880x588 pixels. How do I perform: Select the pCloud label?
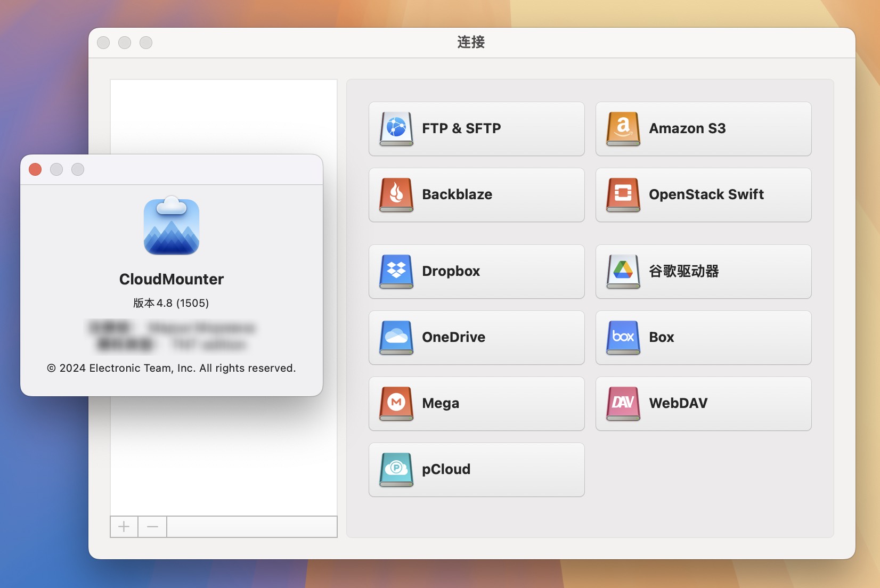point(446,470)
